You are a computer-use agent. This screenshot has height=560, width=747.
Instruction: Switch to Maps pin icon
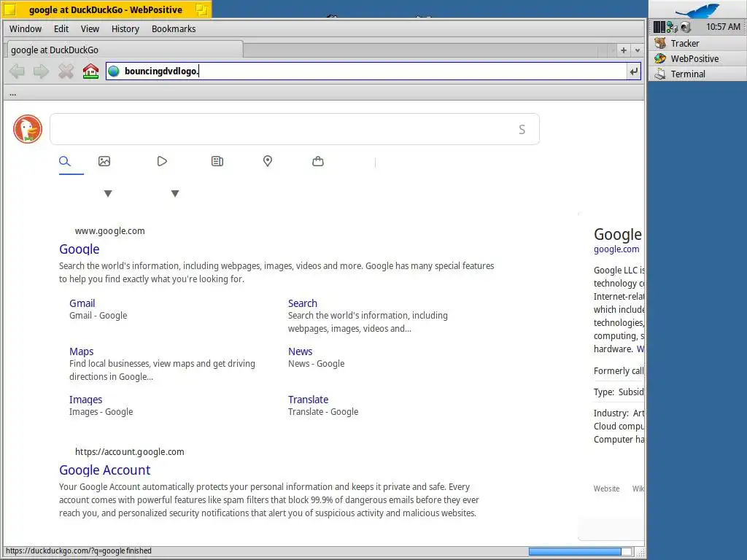point(268,161)
